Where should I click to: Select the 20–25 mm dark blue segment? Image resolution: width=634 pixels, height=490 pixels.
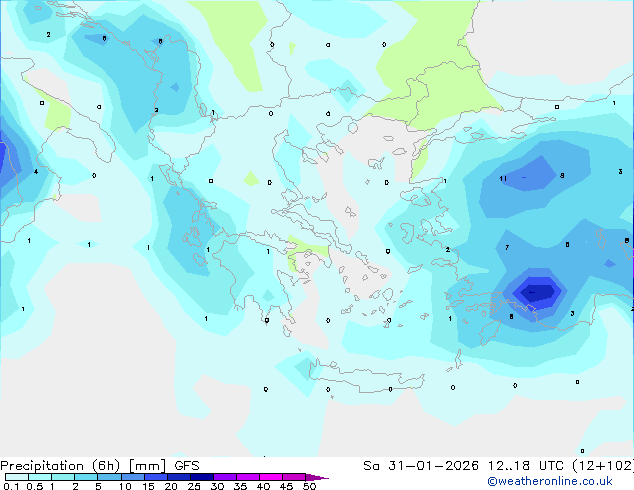pyautogui.click(x=179, y=477)
